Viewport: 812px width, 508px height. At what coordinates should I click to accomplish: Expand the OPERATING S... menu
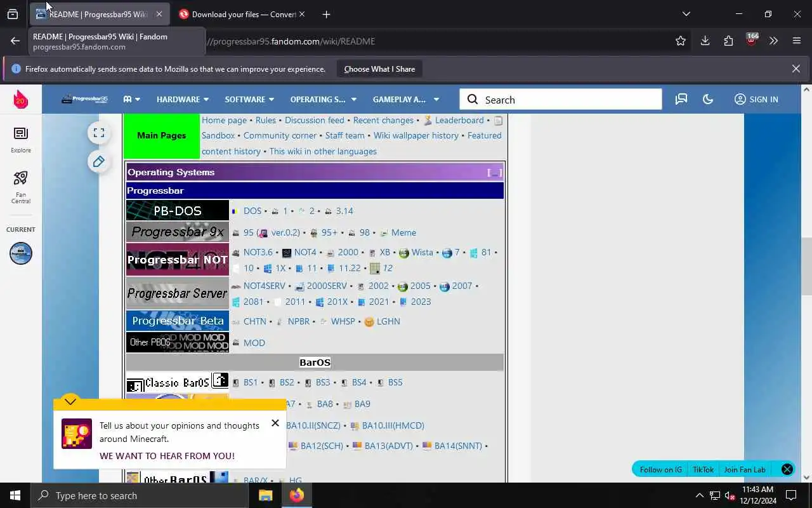(324, 99)
